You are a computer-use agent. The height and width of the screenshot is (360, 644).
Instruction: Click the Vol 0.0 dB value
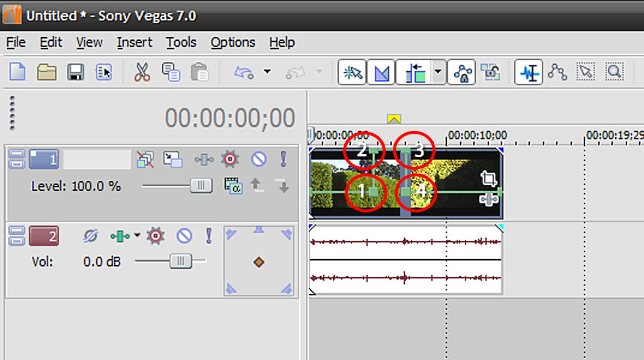click(x=102, y=262)
